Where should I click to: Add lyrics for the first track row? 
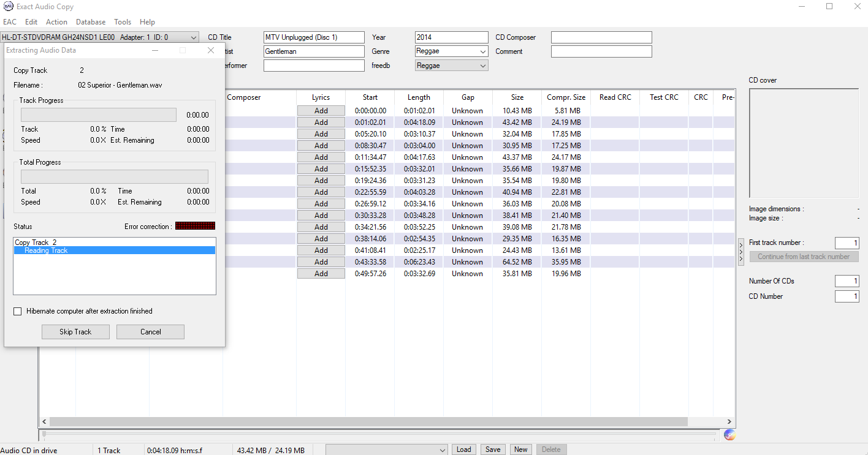pos(321,111)
